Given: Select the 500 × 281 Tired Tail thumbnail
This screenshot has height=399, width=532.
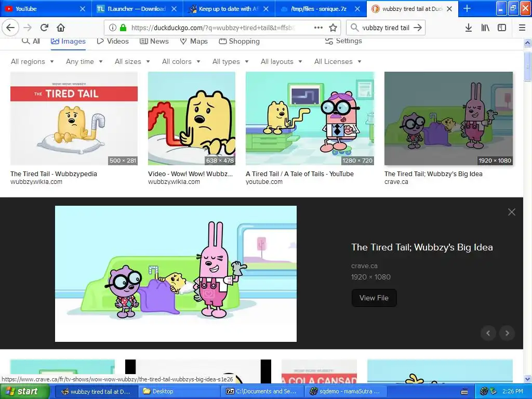Looking at the screenshot, I should click(x=74, y=118).
